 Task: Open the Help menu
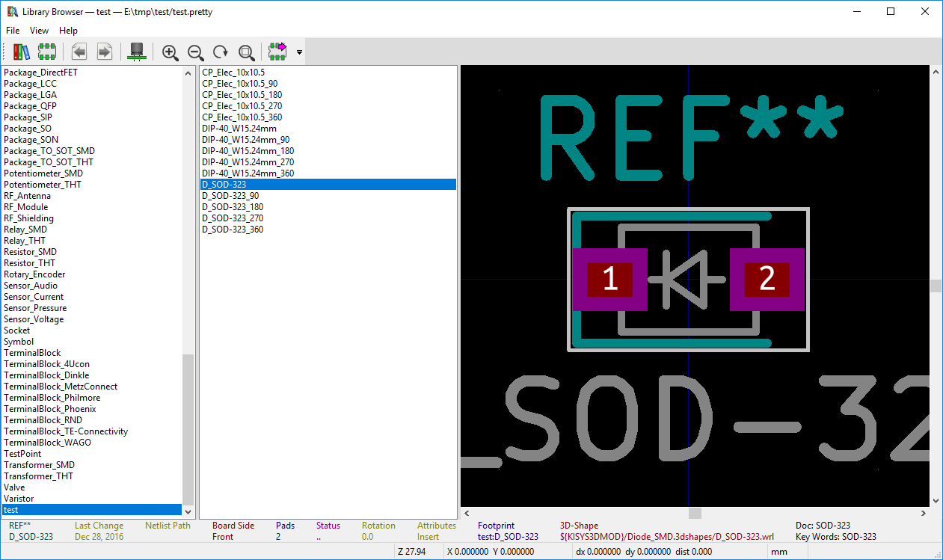coord(68,31)
